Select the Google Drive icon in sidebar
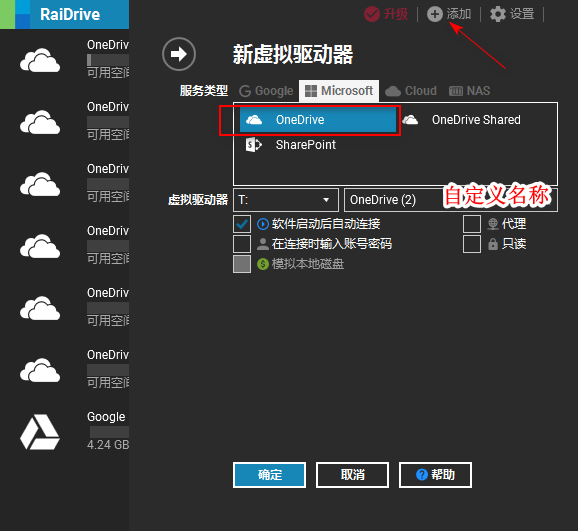 [40, 432]
